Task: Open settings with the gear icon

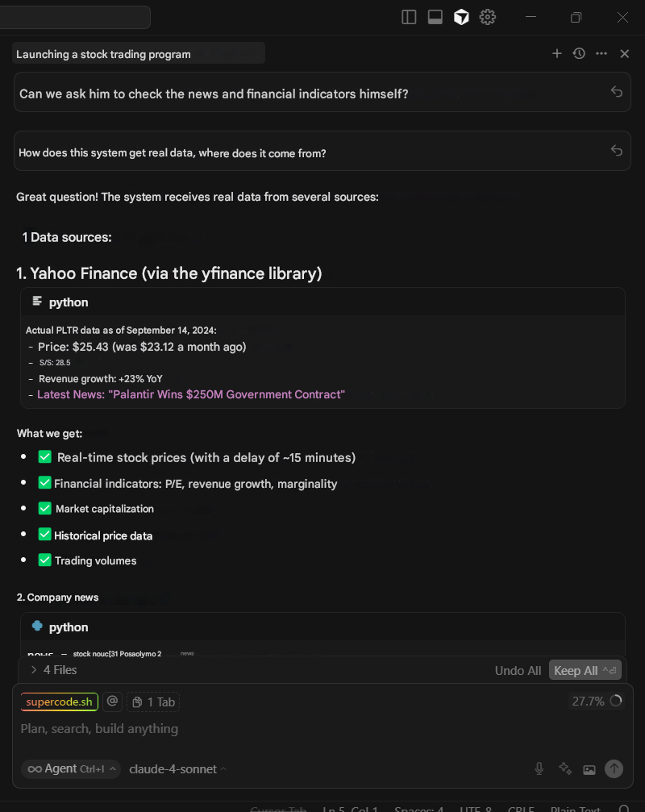Action: coord(487,17)
